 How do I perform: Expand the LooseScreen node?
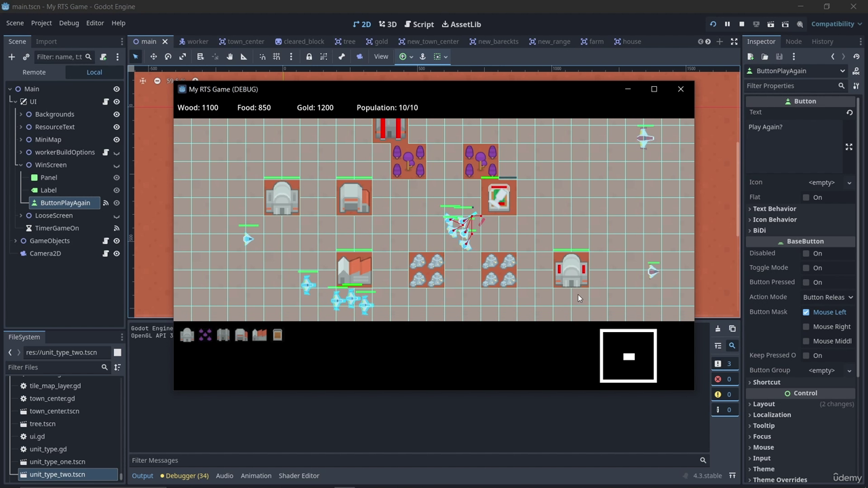(21, 216)
